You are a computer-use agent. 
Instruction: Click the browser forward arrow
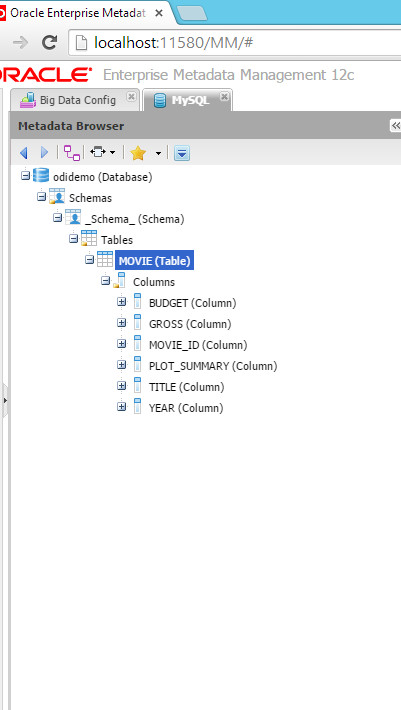[20, 43]
